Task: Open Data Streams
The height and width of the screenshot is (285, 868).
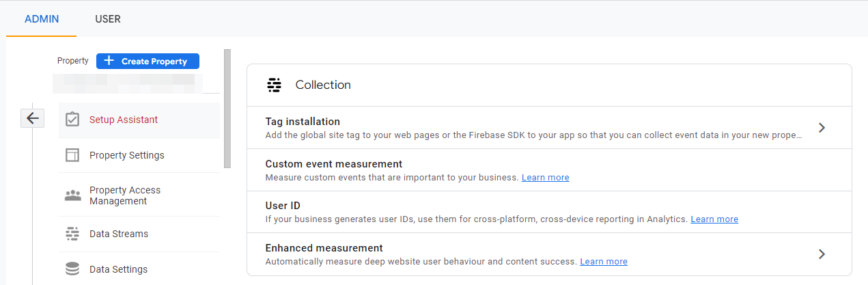Action: tap(139, 234)
